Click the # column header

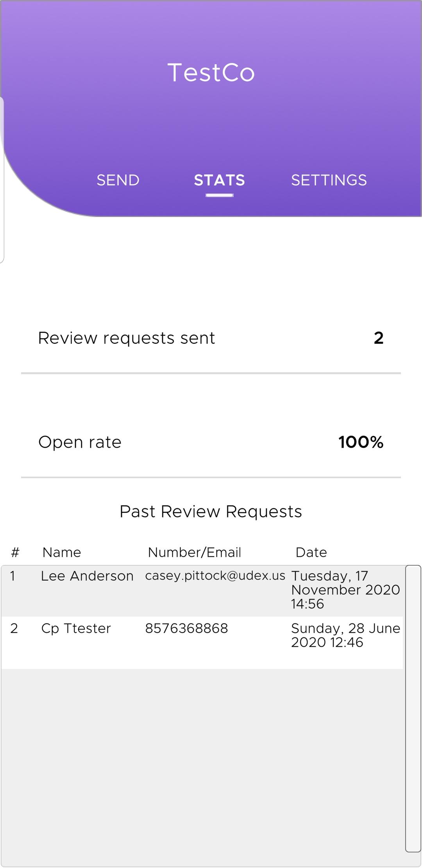tap(15, 552)
